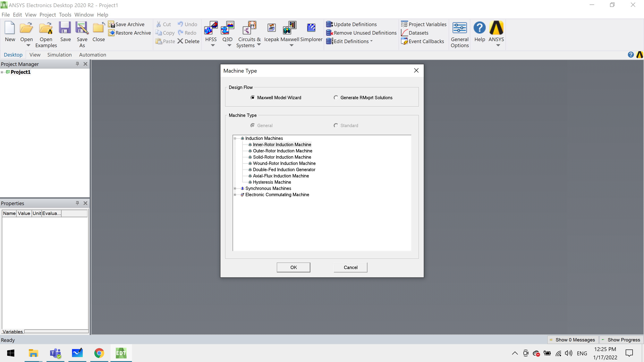This screenshot has width=644, height=362.
Task: Click the Delete X icon
Action: click(180, 41)
